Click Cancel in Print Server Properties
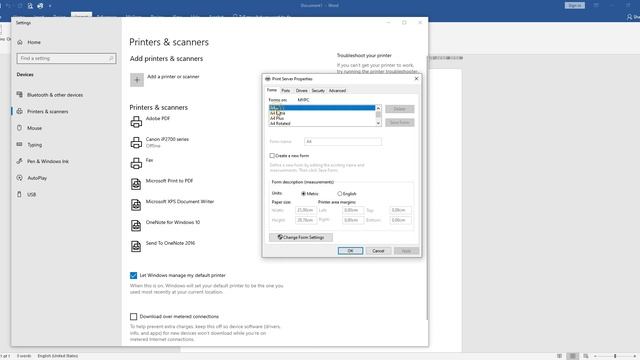This screenshot has height=360, width=640. pos(378,251)
